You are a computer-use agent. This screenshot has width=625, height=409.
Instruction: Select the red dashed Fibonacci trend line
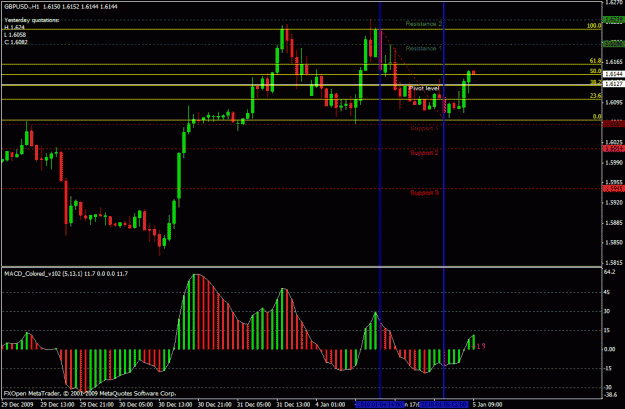coord(413,74)
